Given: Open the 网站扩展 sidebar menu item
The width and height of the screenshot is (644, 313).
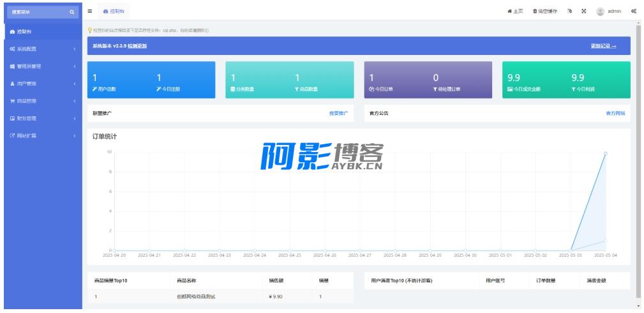Looking at the screenshot, I should point(43,135).
